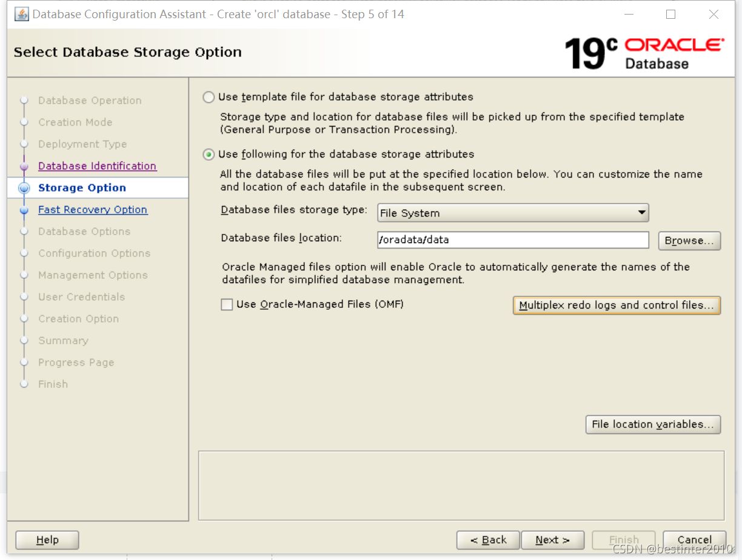Screen dimensions: 742x560
Task: Click the Progress Page step label
Action: pyautogui.click(x=76, y=362)
